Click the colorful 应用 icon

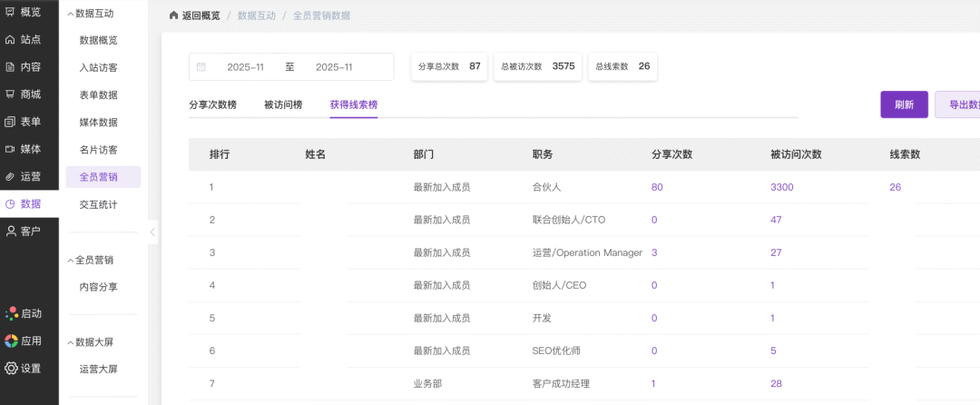[x=11, y=341]
